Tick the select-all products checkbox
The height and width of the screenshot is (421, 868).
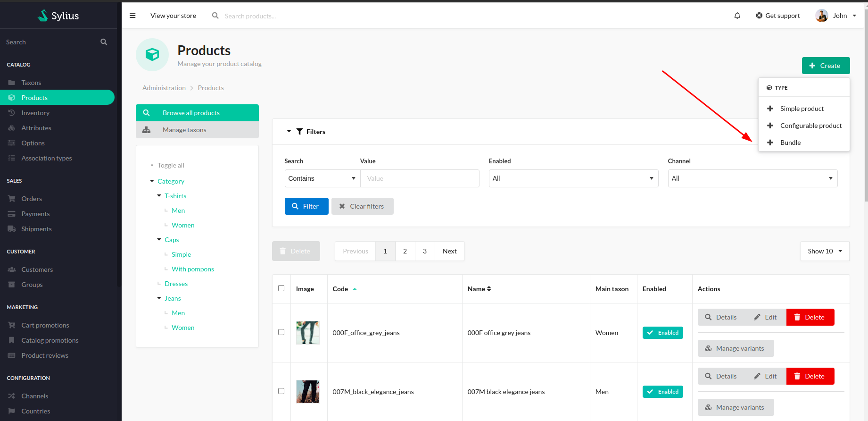click(281, 288)
